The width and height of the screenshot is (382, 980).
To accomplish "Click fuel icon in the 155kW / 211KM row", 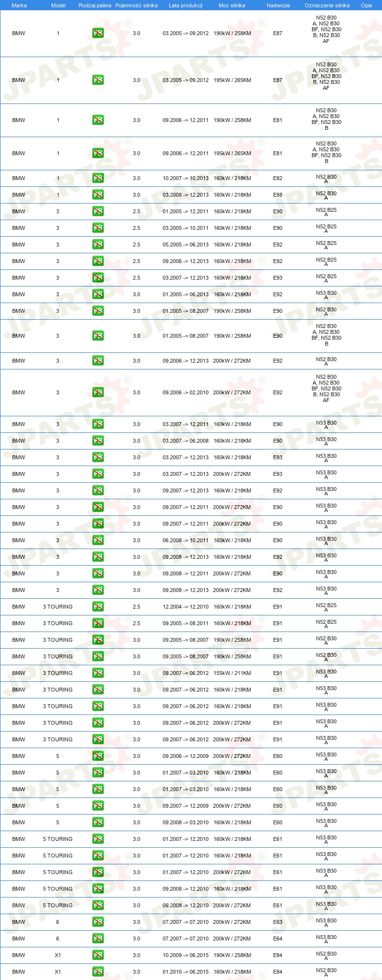I will click(98, 673).
